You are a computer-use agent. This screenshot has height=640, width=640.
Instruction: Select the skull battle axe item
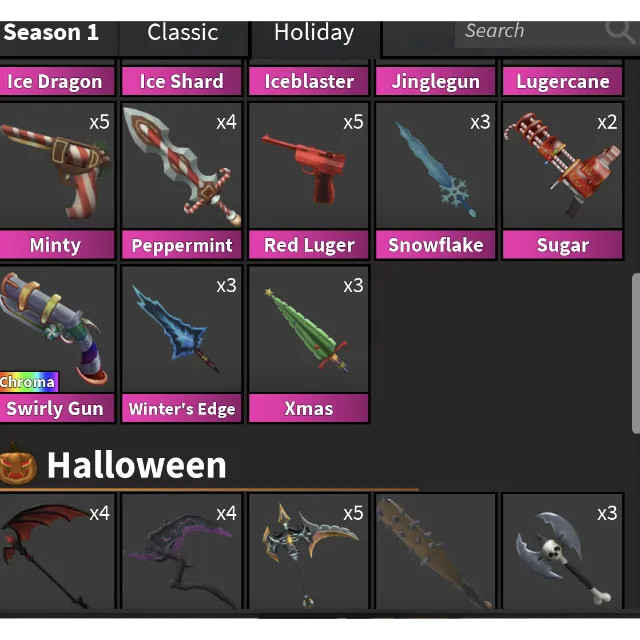tap(562, 551)
